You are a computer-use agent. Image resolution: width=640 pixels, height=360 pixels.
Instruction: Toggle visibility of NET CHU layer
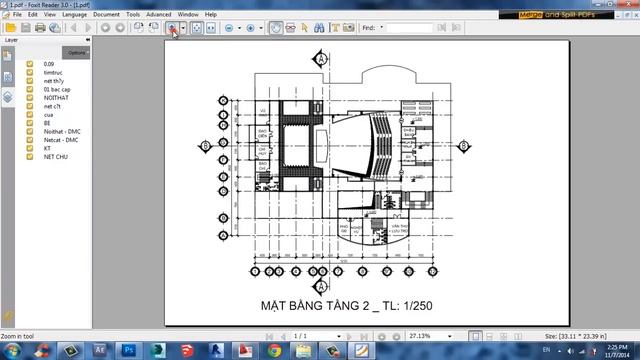[x=30, y=157]
